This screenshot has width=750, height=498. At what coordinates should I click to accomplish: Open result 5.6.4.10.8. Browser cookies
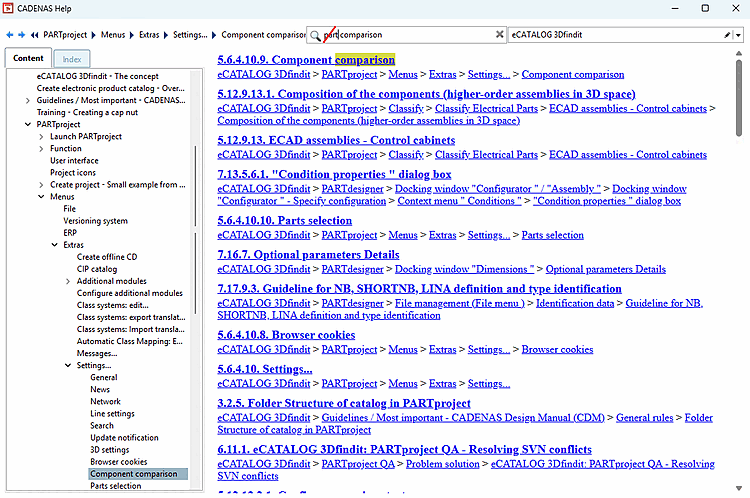286,335
